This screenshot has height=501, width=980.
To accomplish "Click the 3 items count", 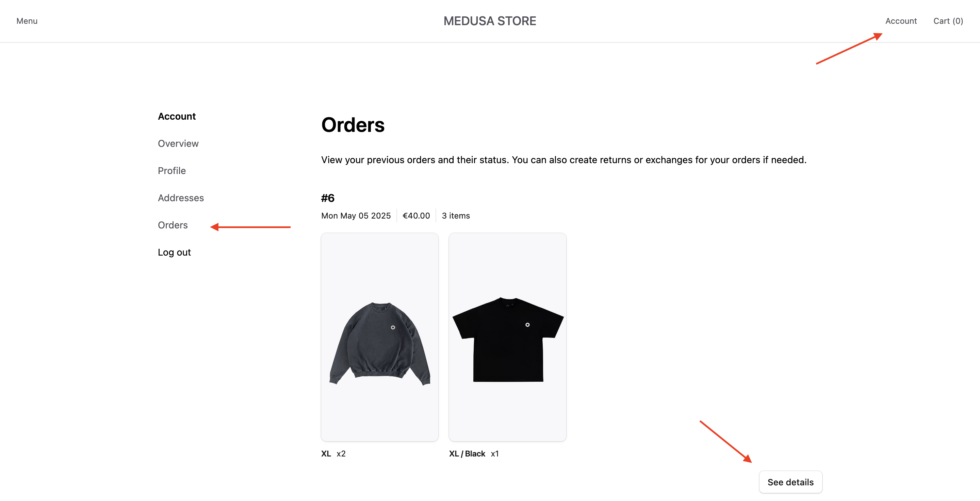I will pyautogui.click(x=455, y=215).
